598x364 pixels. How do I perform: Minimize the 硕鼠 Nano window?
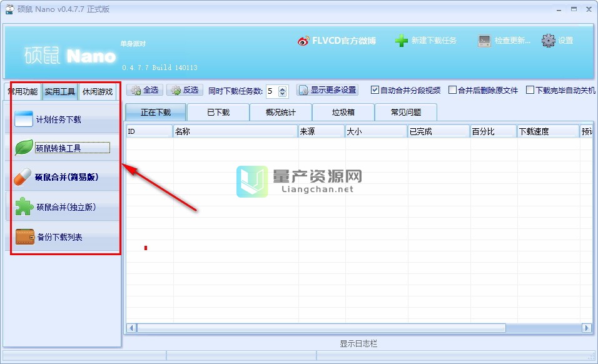(559, 9)
